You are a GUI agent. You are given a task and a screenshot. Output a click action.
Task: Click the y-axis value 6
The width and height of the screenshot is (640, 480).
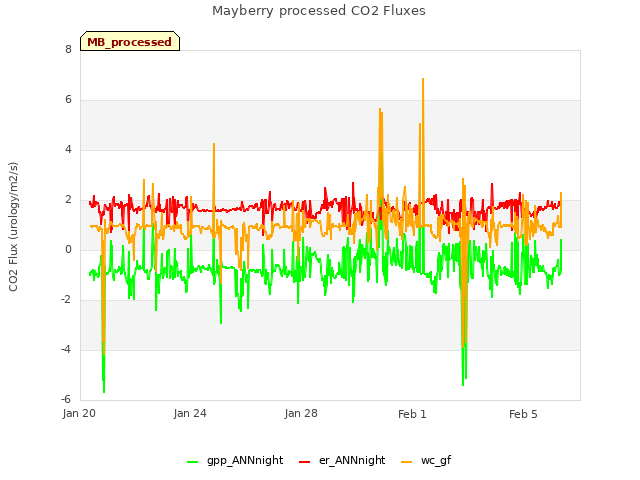tap(68, 100)
